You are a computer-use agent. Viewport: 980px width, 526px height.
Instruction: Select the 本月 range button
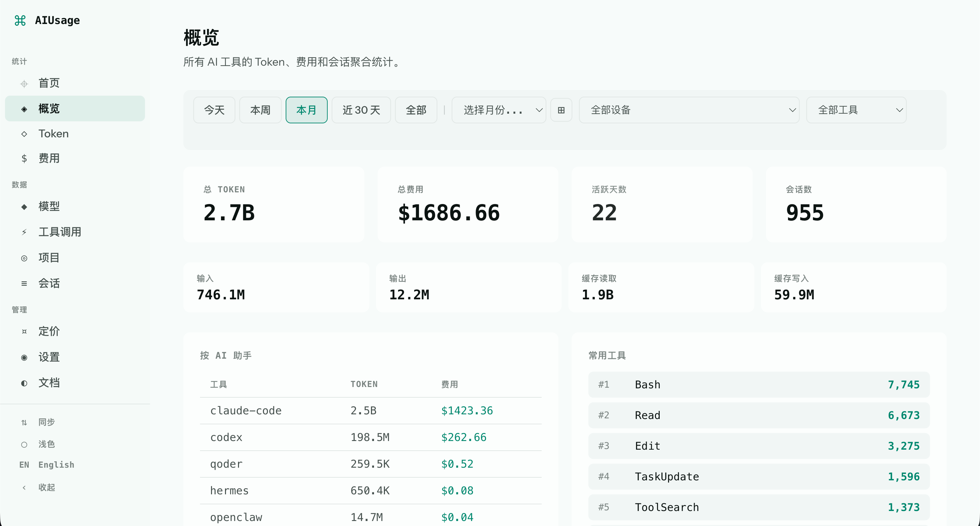(306, 110)
